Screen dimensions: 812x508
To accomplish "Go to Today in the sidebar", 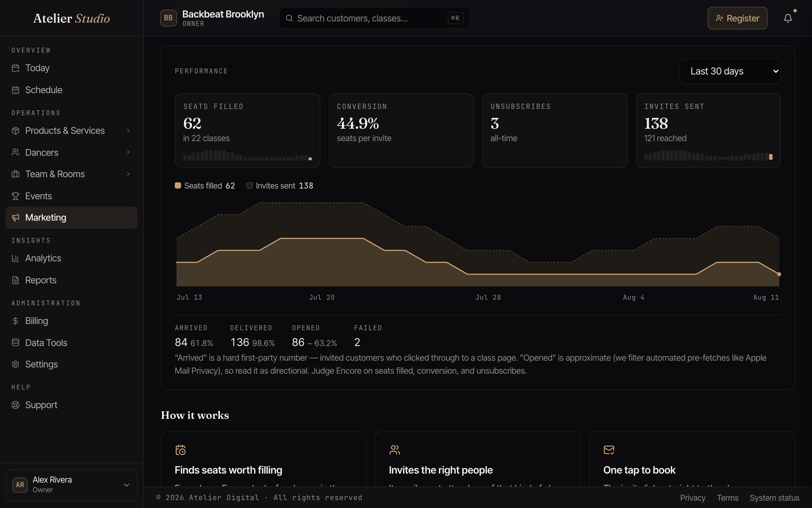I will pyautogui.click(x=71, y=68).
